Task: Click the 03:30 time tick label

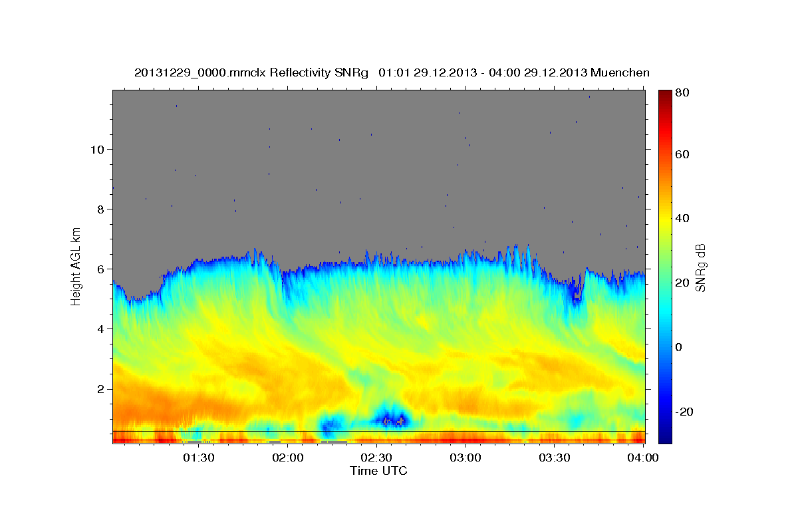Action: coord(555,458)
